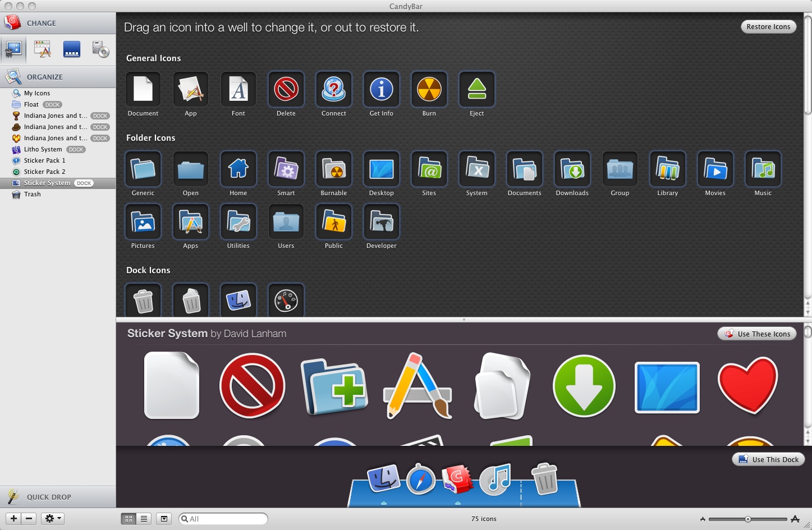The height and width of the screenshot is (530, 812).
Task: Select the Public folder icon
Action: (334, 222)
